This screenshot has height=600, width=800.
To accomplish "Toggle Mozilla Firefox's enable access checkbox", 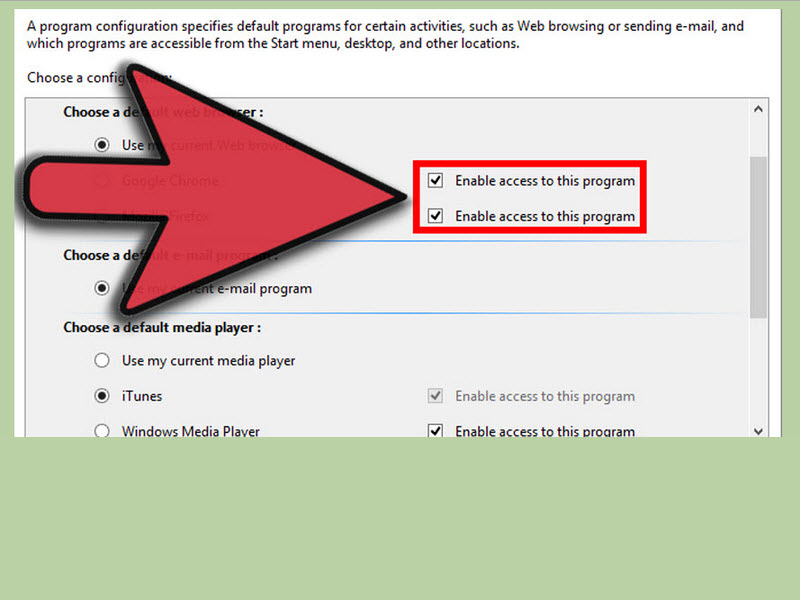I will pyautogui.click(x=435, y=216).
